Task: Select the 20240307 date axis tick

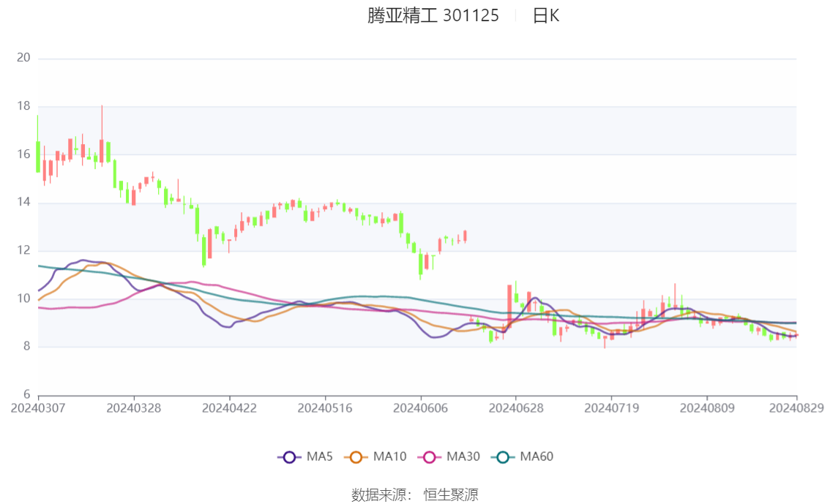Action: (38, 408)
